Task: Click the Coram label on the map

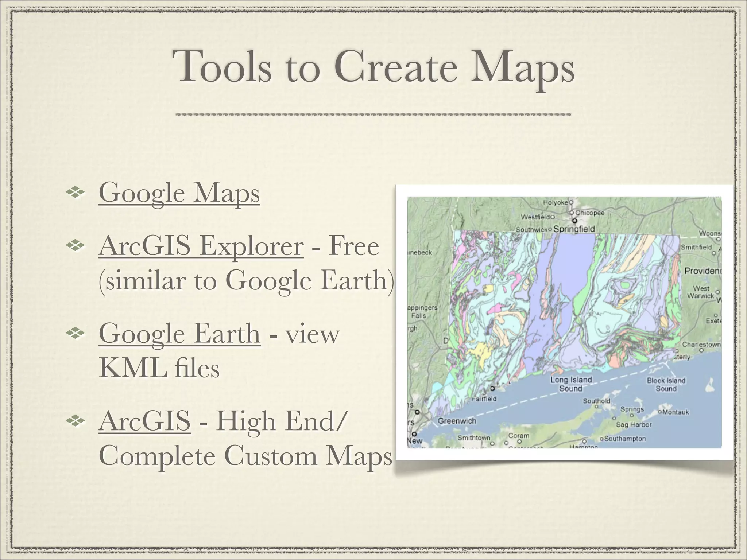Action: coord(519,436)
